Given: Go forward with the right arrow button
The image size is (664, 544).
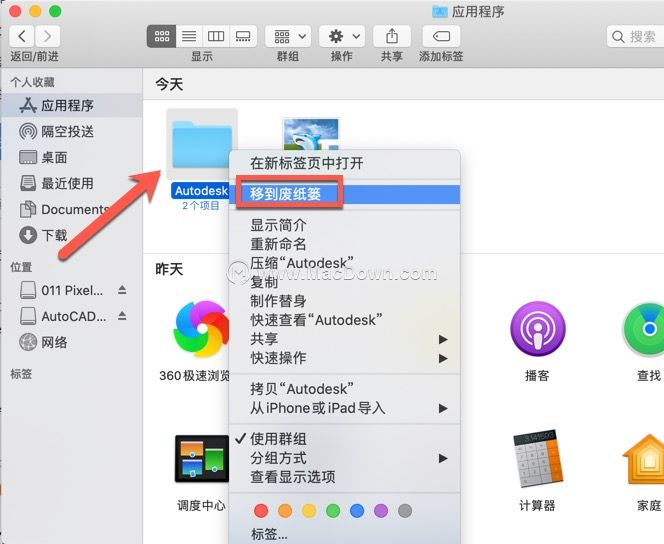Looking at the screenshot, I should (47, 36).
